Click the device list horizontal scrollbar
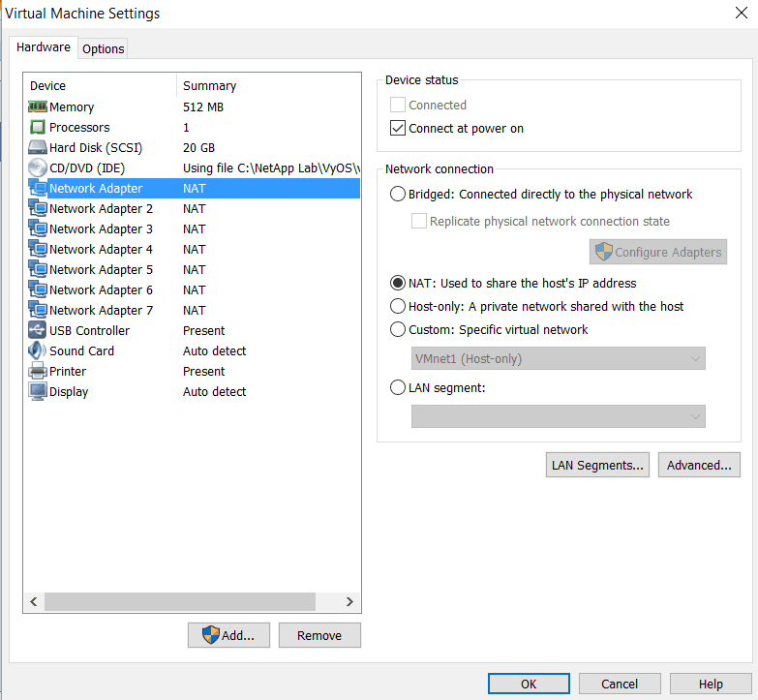Screen dimensions: 758x700 tap(179, 601)
